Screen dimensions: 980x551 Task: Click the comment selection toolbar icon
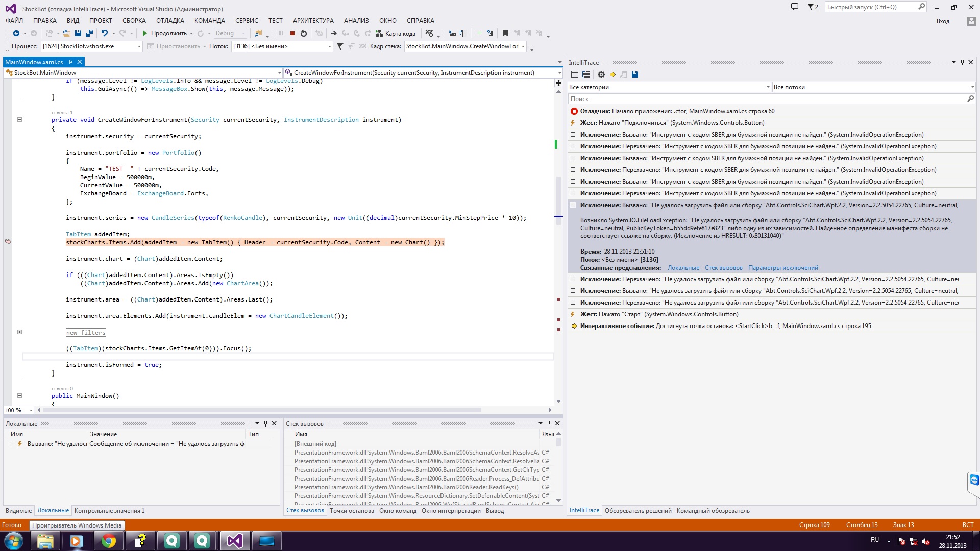479,33
